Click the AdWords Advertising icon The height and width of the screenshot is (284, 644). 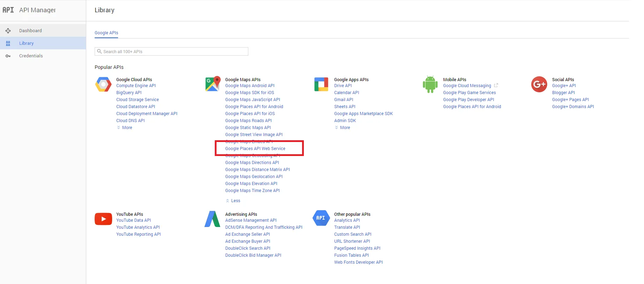pyautogui.click(x=212, y=219)
